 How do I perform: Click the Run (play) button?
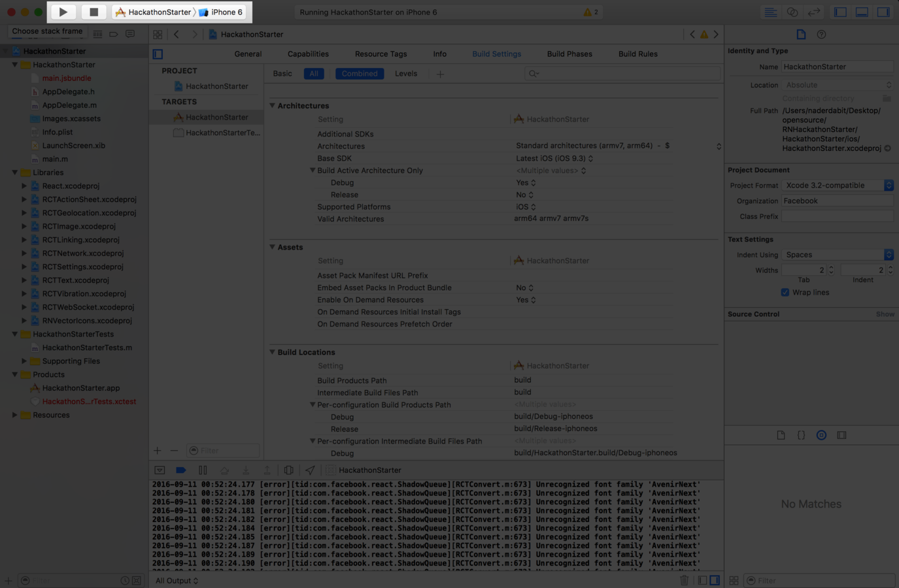click(63, 12)
